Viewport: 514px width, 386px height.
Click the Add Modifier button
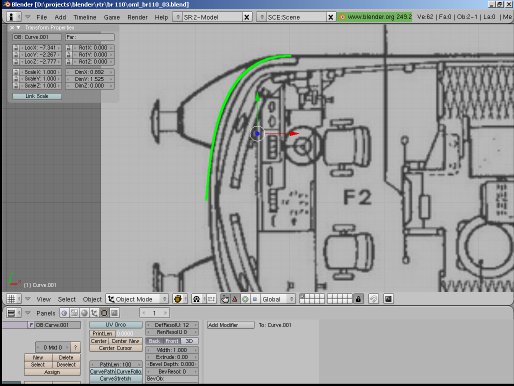231,325
